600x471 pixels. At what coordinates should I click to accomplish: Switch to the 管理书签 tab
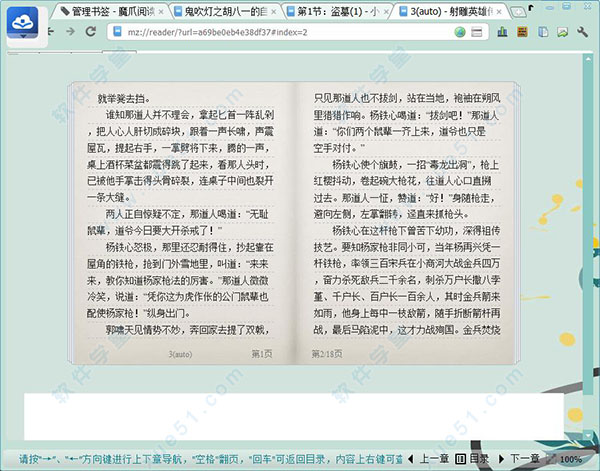click(x=111, y=12)
